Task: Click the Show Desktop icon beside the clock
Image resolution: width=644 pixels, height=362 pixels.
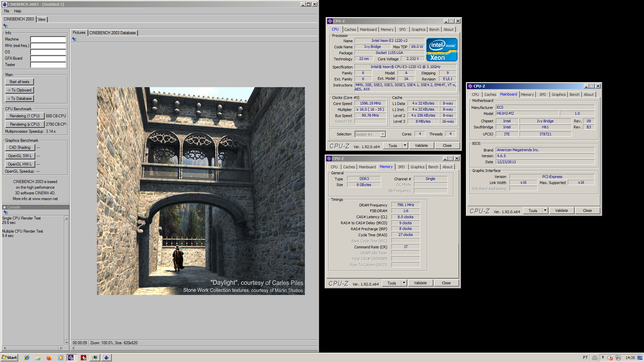Action: click(640, 358)
